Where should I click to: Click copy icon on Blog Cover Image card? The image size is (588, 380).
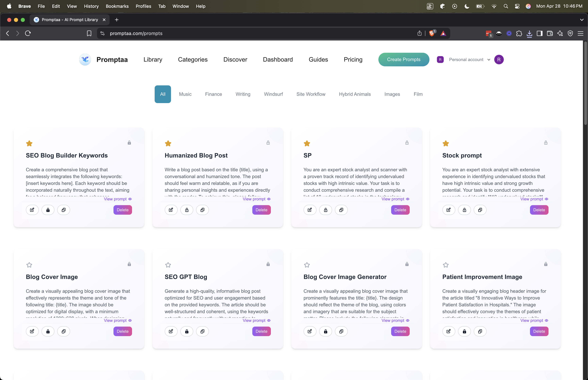pyautogui.click(x=63, y=331)
